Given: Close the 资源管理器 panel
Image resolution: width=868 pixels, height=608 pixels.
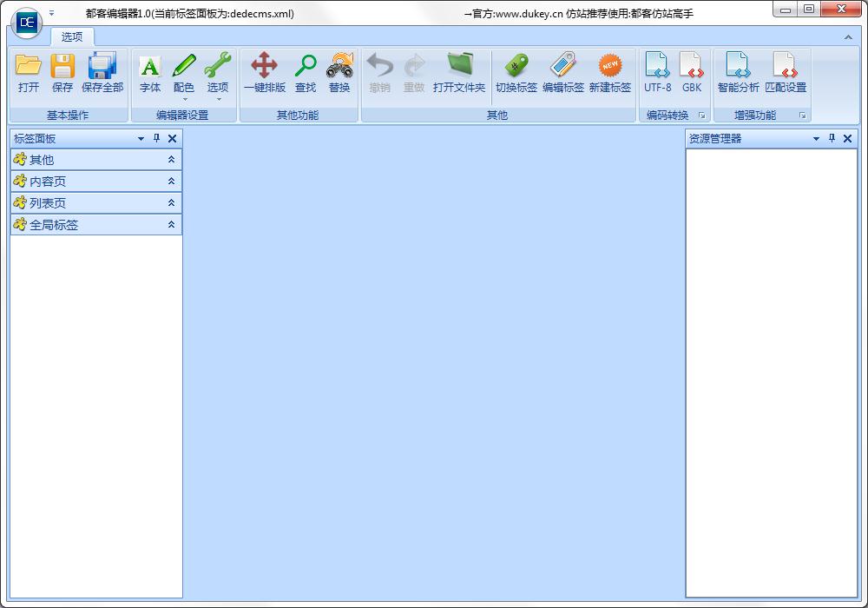Looking at the screenshot, I should pos(847,138).
